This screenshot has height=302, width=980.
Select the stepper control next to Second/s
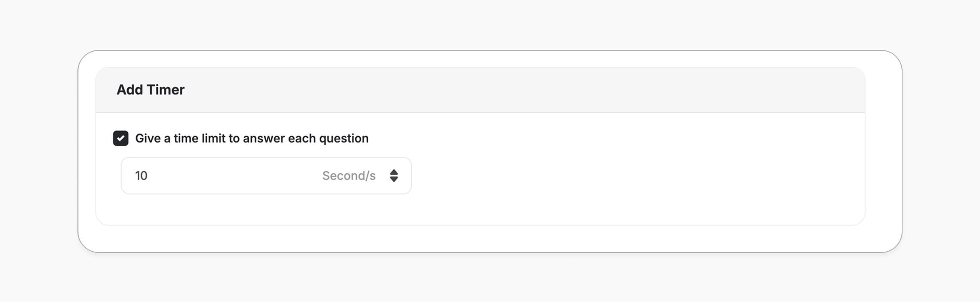coord(394,176)
